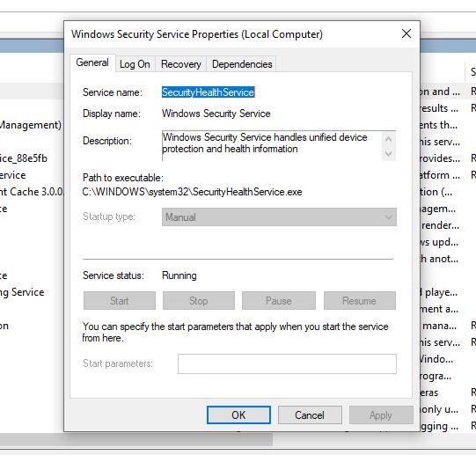The image size is (476, 455).
Task: Click the Display name value Windows Security Service
Action: click(216, 114)
